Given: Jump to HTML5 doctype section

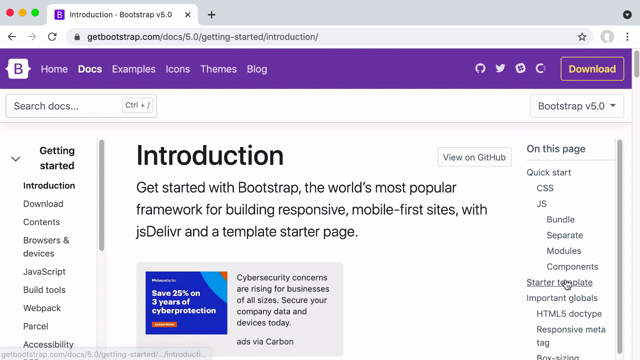Looking at the screenshot, I should (569, 314).
